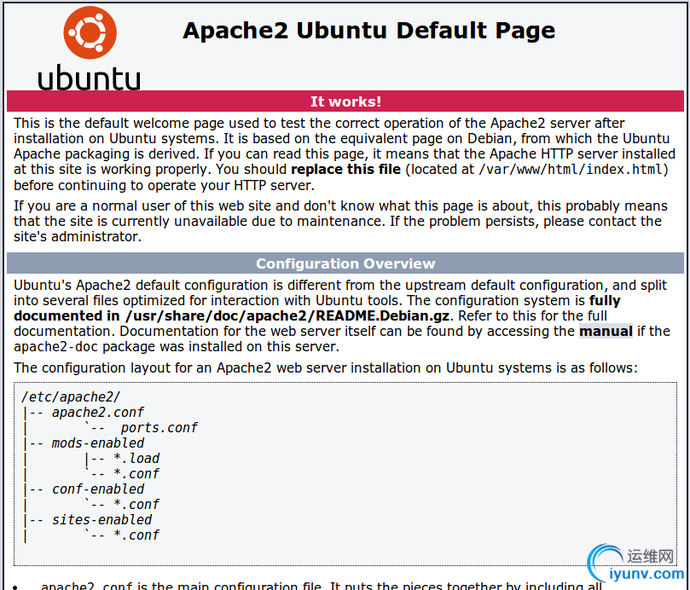Click the conf-enabled tree entry
This screenshot has width=690, height=590.
point(98,489)
